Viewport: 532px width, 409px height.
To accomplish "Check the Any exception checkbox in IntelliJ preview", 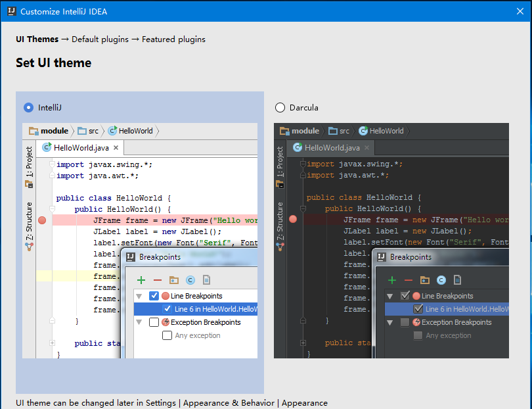I will click(167, 335).
